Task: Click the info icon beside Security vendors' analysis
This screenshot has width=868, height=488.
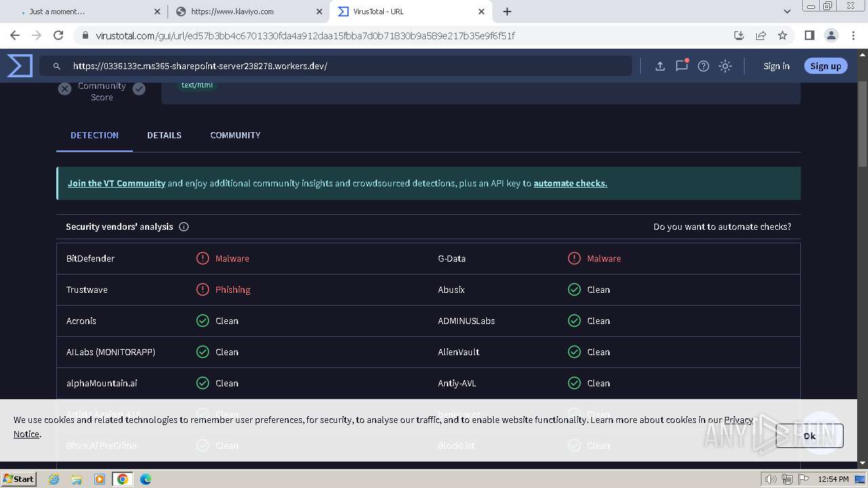Action: pos(184,227)
